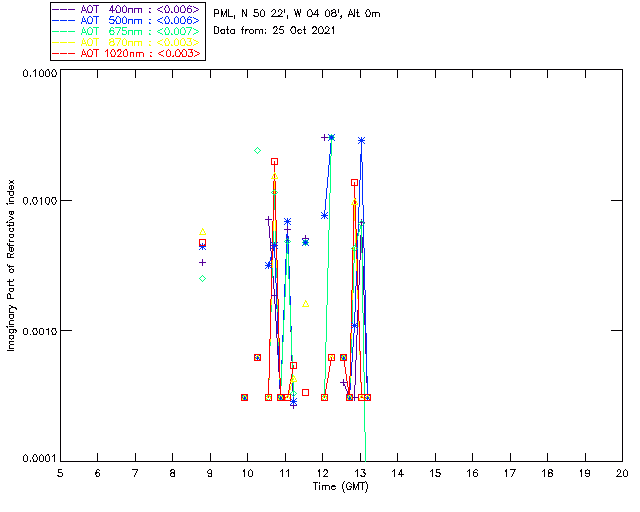Click x-axis tick label 13

click(x=360, y=473)
